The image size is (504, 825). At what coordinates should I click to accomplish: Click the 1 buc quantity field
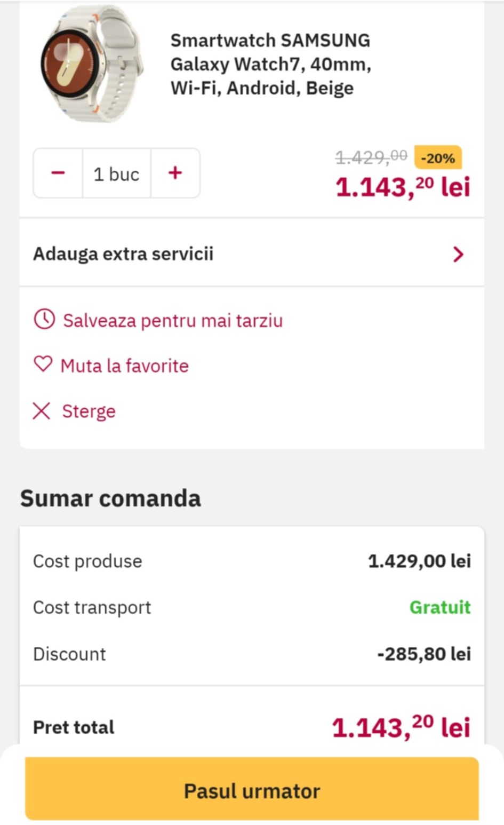click(x=116, y=174)
